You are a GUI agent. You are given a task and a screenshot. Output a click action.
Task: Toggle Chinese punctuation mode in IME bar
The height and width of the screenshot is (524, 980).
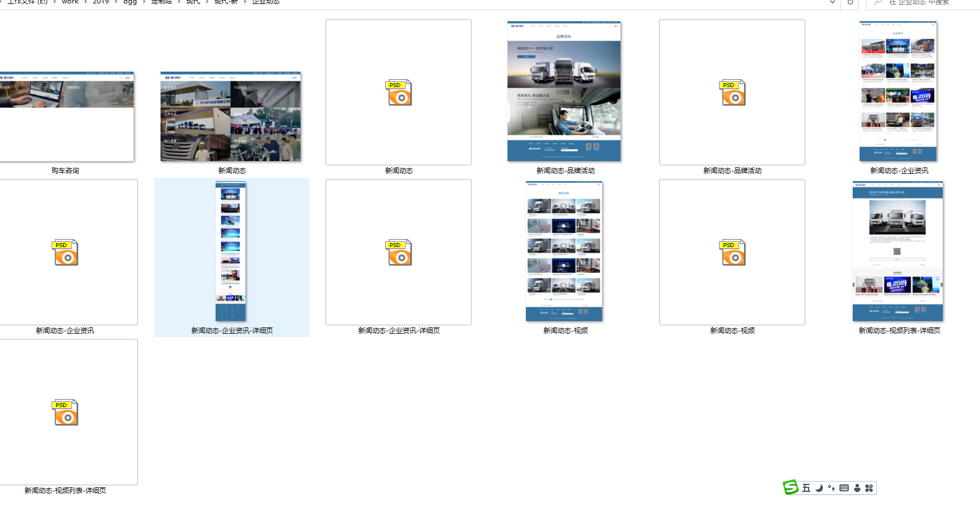[831, 488]
